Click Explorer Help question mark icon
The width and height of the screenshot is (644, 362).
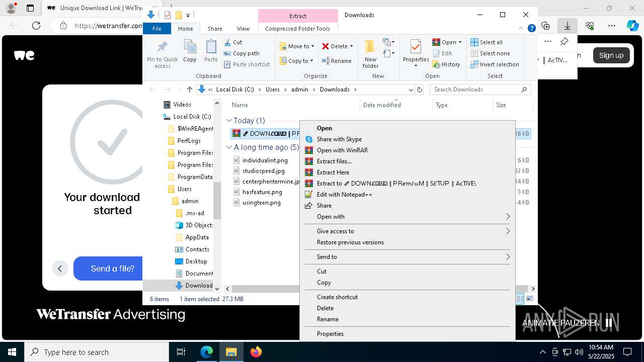point(531,29)
